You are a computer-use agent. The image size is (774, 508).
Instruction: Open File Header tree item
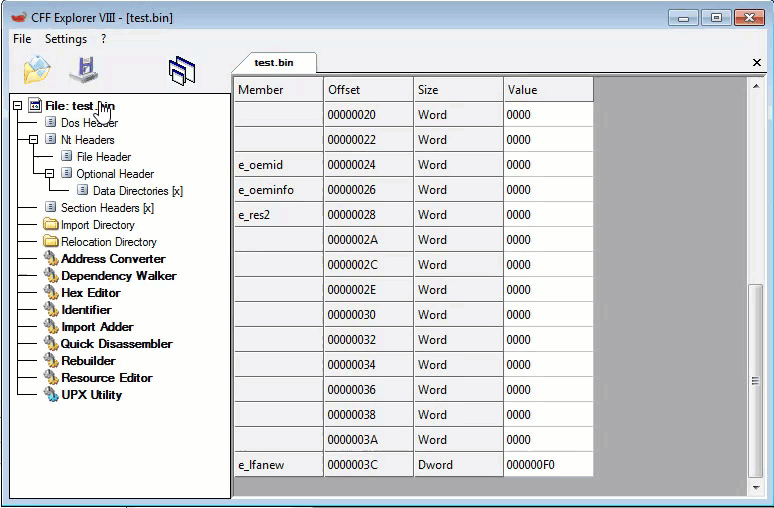[104, 156]
